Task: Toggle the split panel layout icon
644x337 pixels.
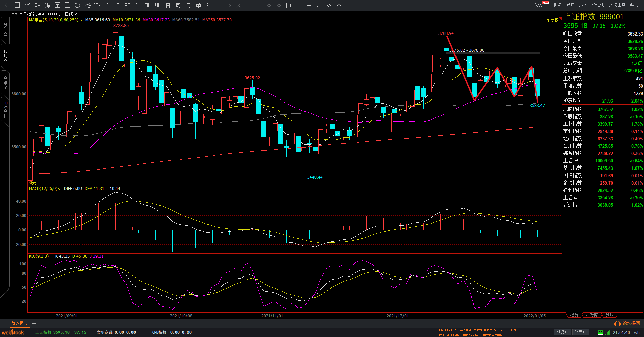Action: tap(289, 5)
